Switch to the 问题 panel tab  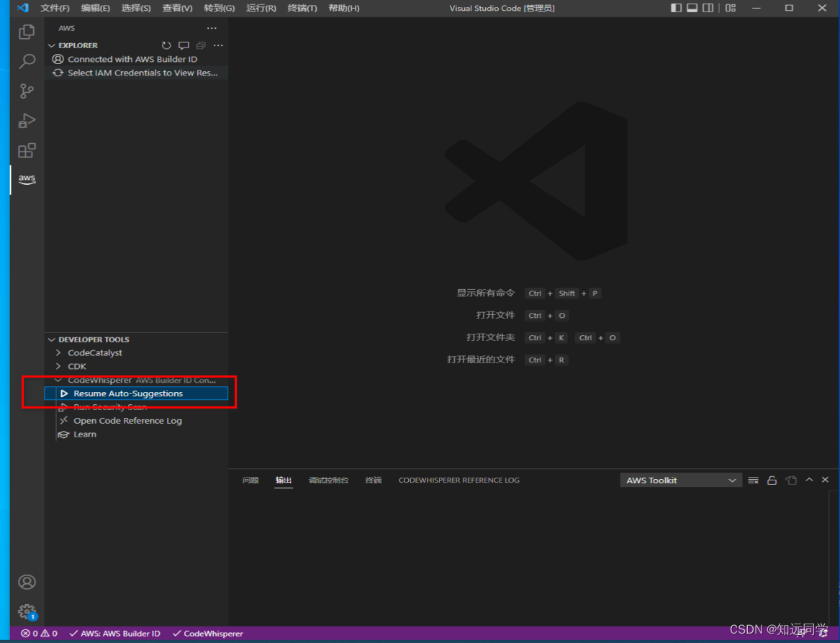point(250,480)
